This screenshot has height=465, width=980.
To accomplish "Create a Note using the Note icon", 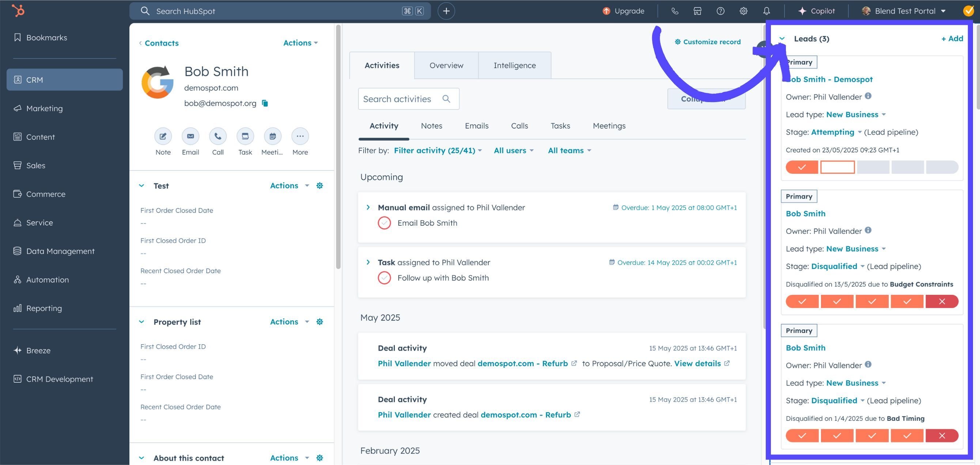I will coord(163,136).
